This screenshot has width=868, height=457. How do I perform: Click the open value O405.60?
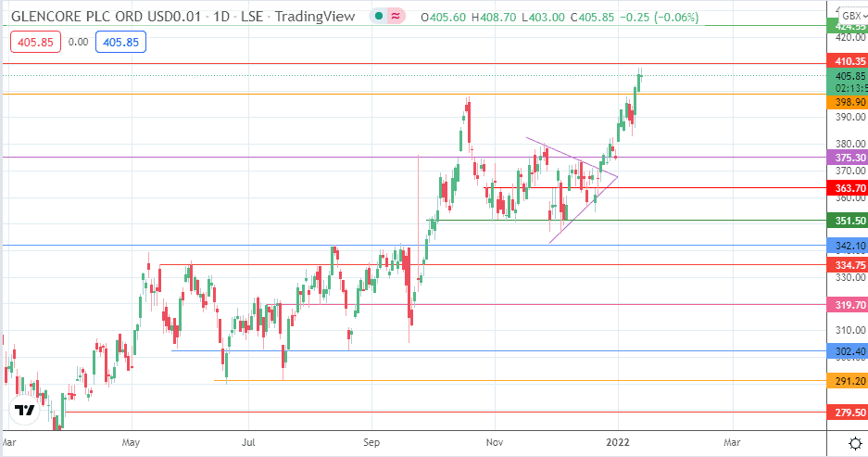coord(444,18)
